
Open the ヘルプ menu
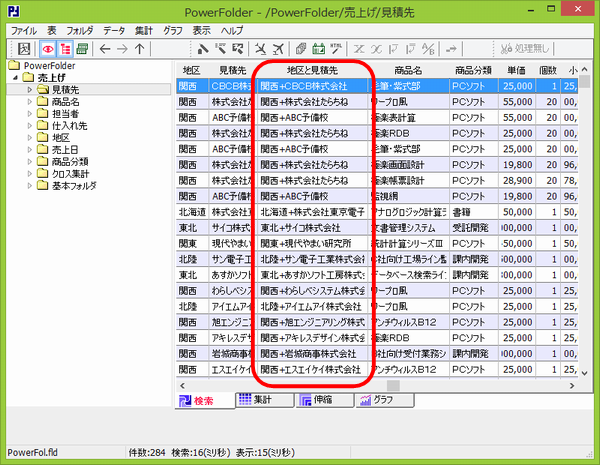pyautogui.click(x=232, y=31)
